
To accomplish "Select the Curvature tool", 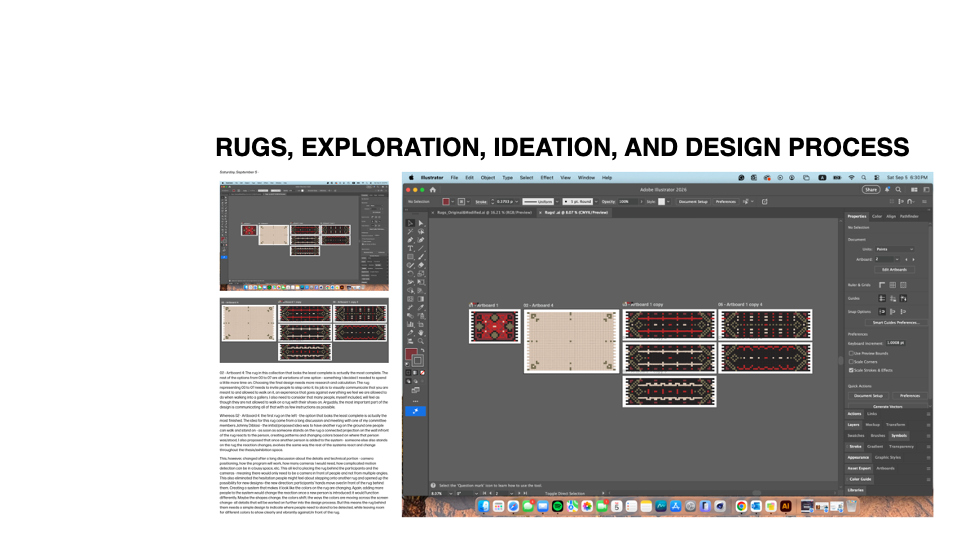I will coord(421,239).
